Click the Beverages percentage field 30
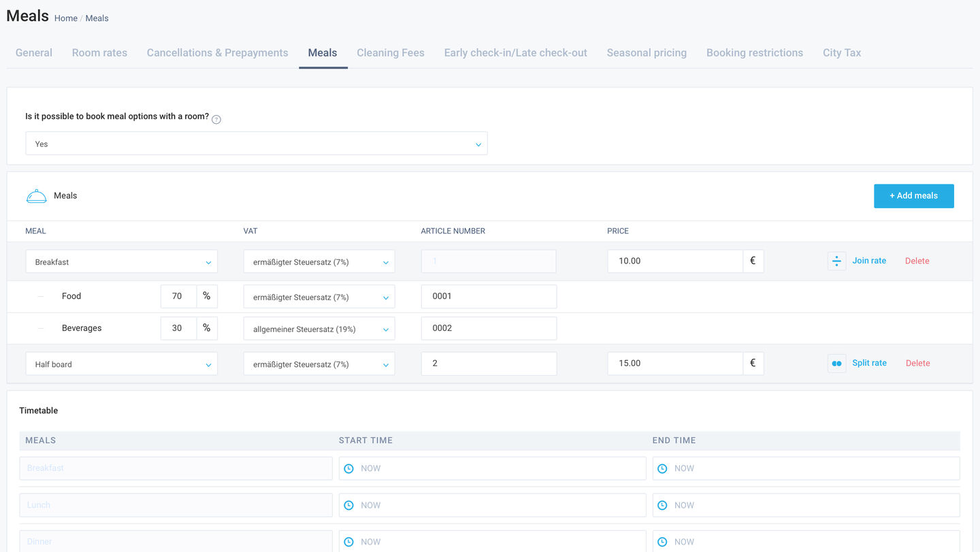The height and width of the screenshot is (552, 980). (x=178, y=328)
